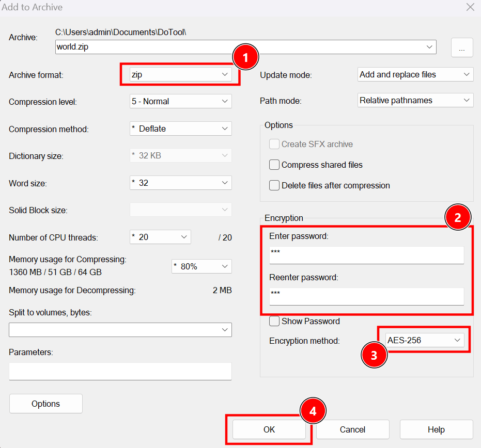Expand the Split to volumes dropdown
The image size is (481, 448).
120,330
